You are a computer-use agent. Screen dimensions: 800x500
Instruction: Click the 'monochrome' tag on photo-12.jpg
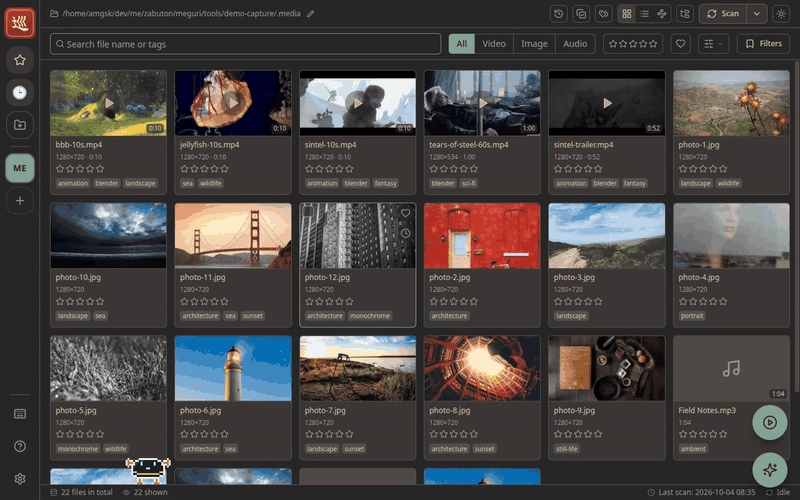(370, 316)
